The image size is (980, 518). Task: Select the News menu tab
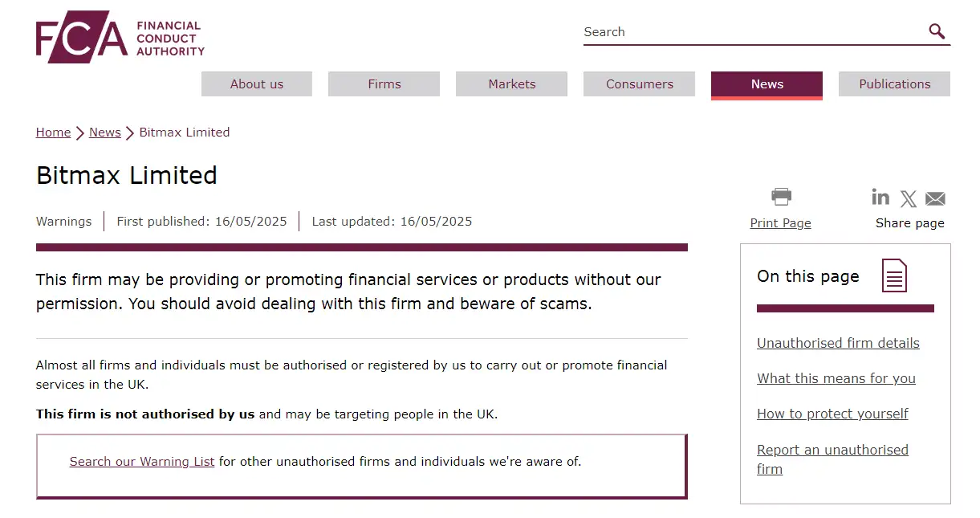point(767,85)
